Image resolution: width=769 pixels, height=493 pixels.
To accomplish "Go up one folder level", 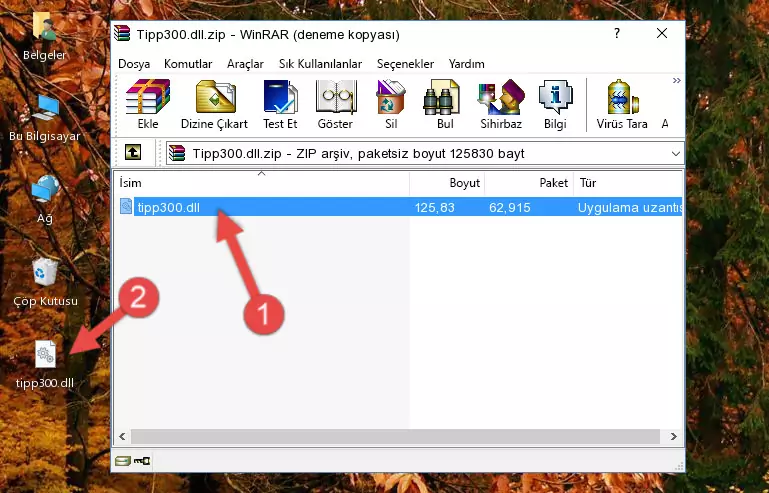I will [133, 153].
